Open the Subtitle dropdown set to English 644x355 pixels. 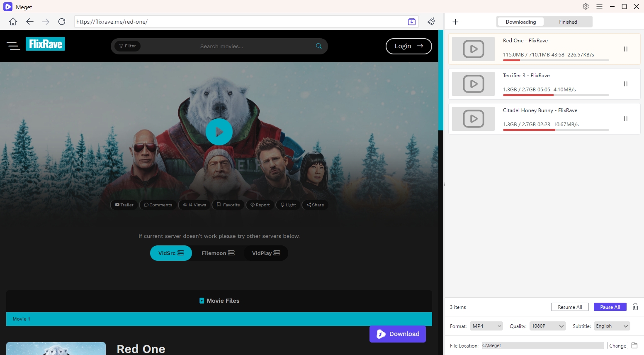coord(612,326)
